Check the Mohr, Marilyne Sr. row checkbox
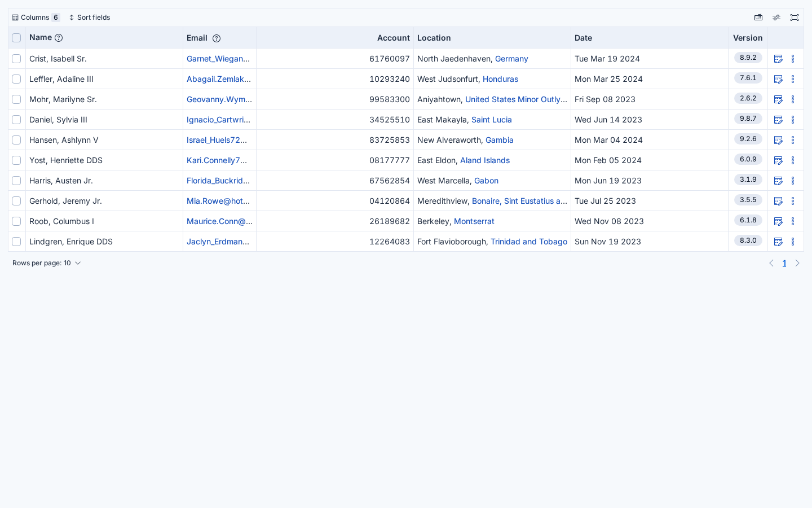Screen dimensions: 812x508 coord(16,99)
